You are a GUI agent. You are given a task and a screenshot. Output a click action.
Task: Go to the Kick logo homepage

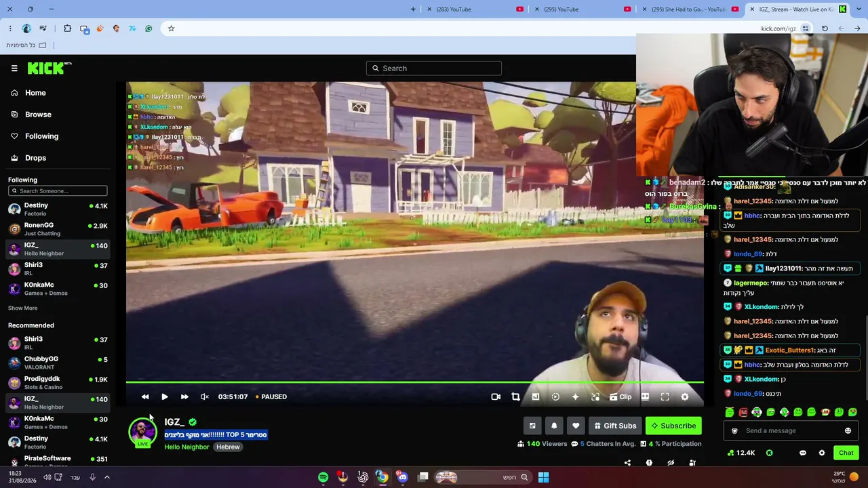click(x=50, y=68)
